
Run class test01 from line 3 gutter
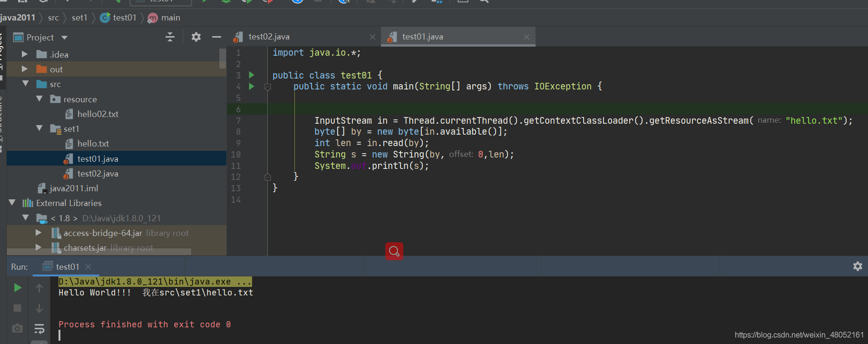click(x=252, y=75)
